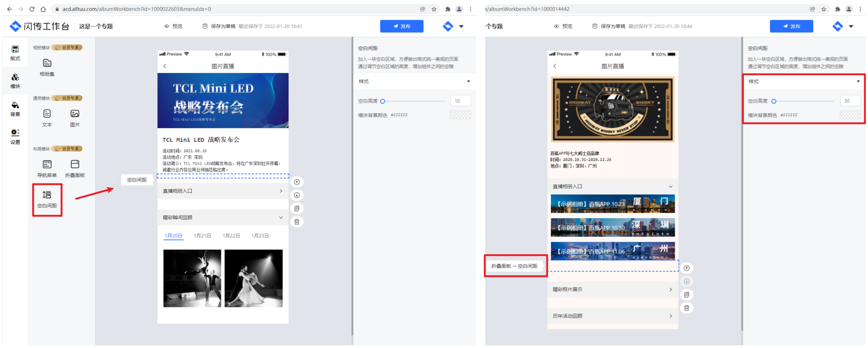The image size is (868, 348).
Task: Collapse 精彩瞬间回顾 section in left preview
Action: pyautogui.click(x=223, y=217)
